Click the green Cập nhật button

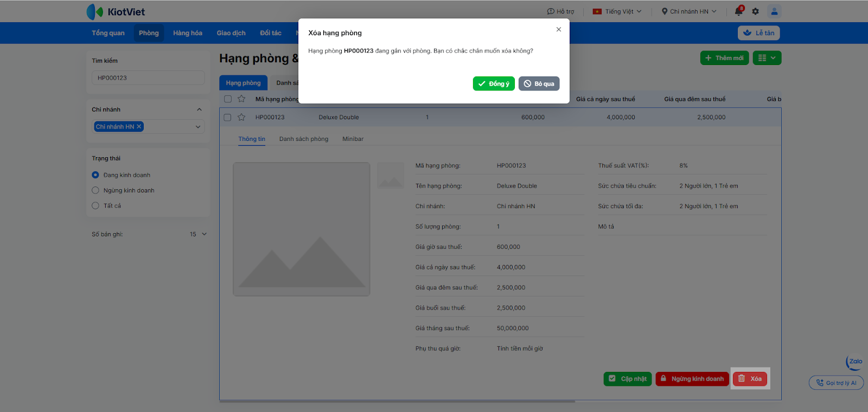click(x=628, y=379)
